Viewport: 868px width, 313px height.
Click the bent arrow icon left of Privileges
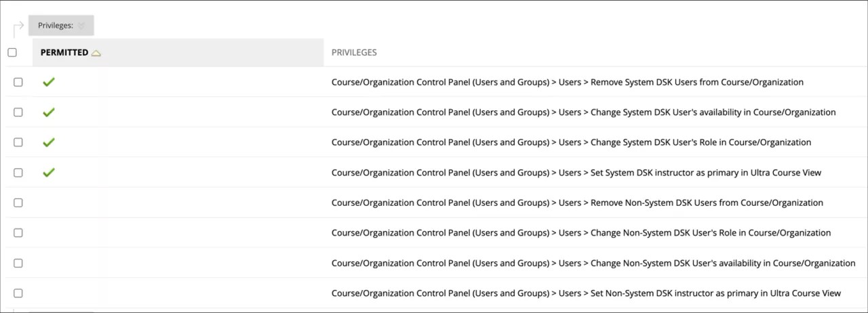coord(18,28)
